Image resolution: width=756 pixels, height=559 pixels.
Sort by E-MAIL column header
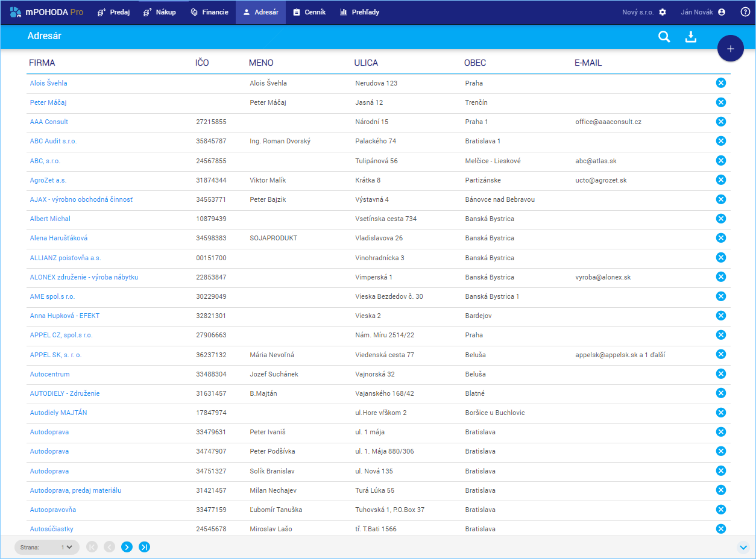[x=588, y=63]
